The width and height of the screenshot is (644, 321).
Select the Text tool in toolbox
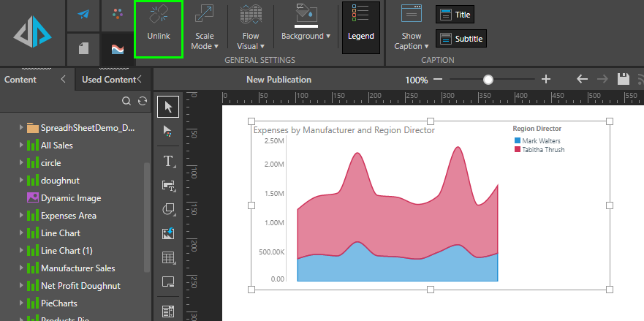pyautogui.click(x=169, y=160)
